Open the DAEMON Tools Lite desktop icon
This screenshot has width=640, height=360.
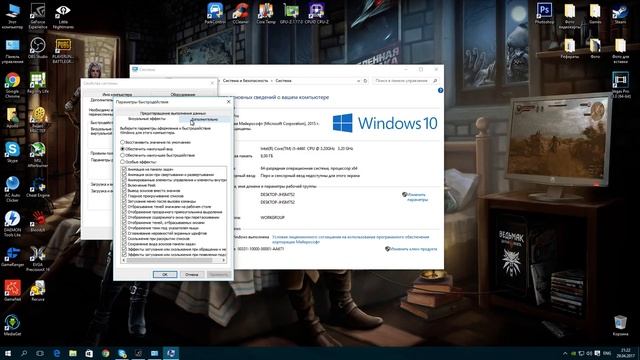click(12, 223)
